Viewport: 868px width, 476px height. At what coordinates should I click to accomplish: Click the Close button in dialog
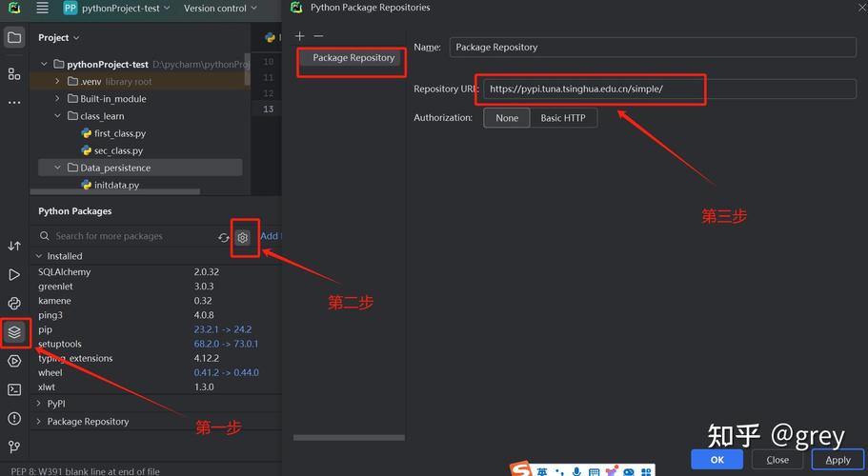point(777,460)
